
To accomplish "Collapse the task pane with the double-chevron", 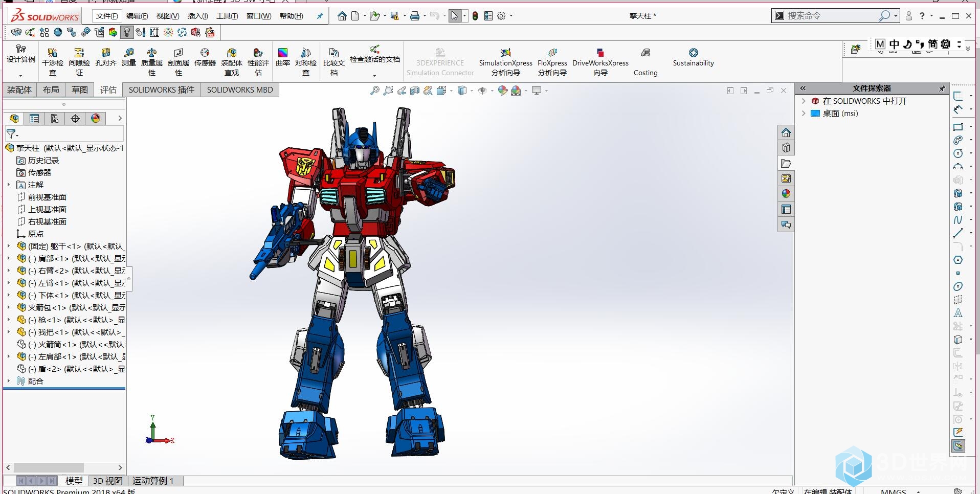I will click(803, 88).
